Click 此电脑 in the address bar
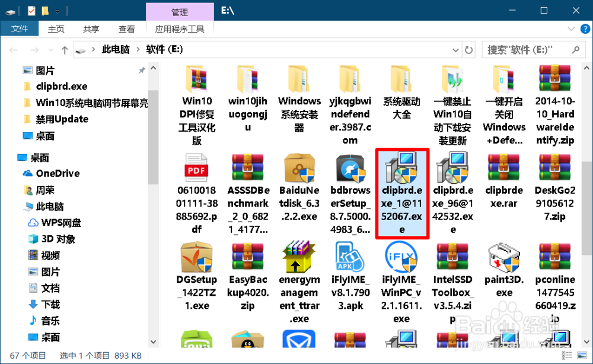This screenshot has height=364, width=593. [116, 50]
